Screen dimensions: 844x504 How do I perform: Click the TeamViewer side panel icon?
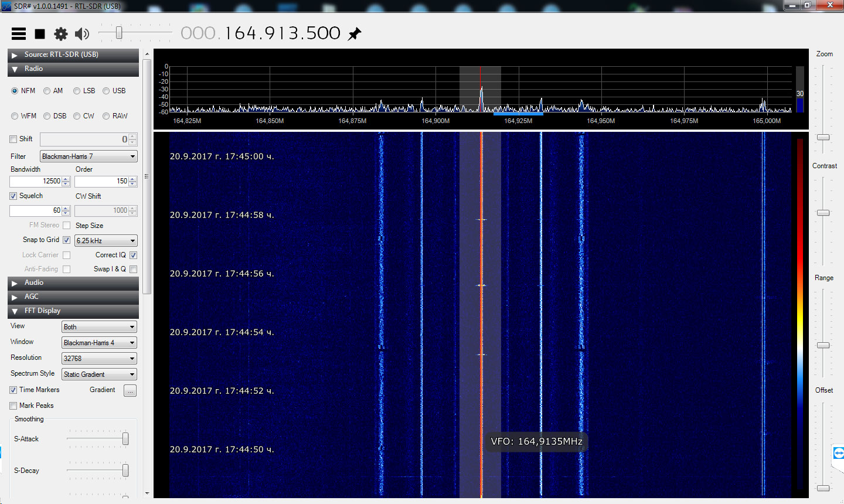[838, 453]
